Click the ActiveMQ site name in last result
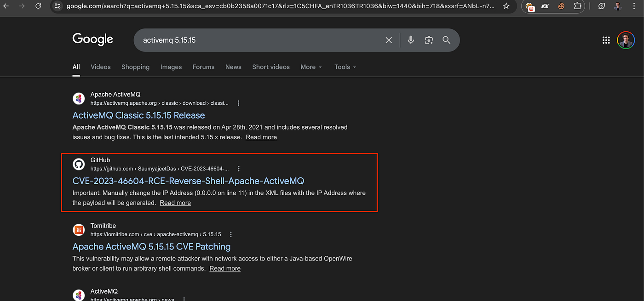The image size is (644, 301). coord(104,291)
